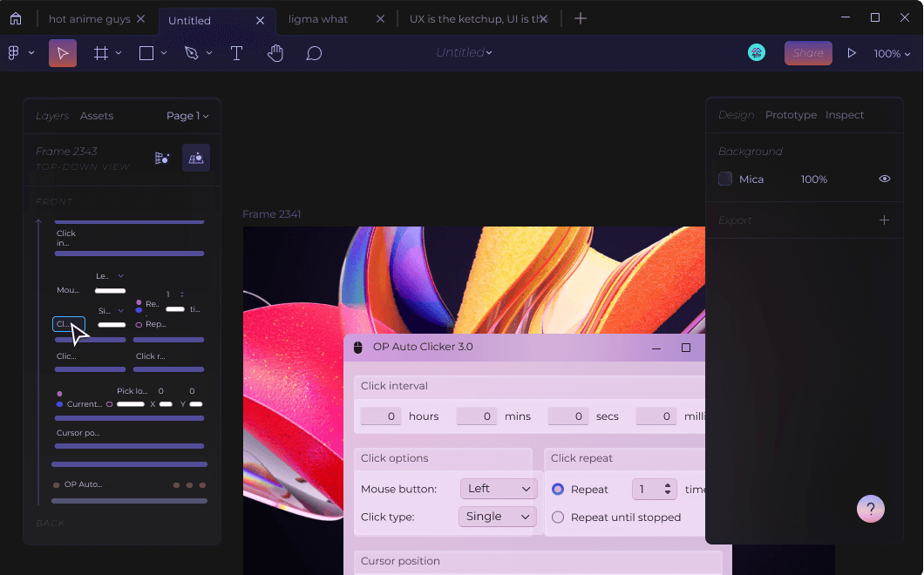Expand the Page 1 dropdown
The image size is (924, 575).
pos(187,116)
